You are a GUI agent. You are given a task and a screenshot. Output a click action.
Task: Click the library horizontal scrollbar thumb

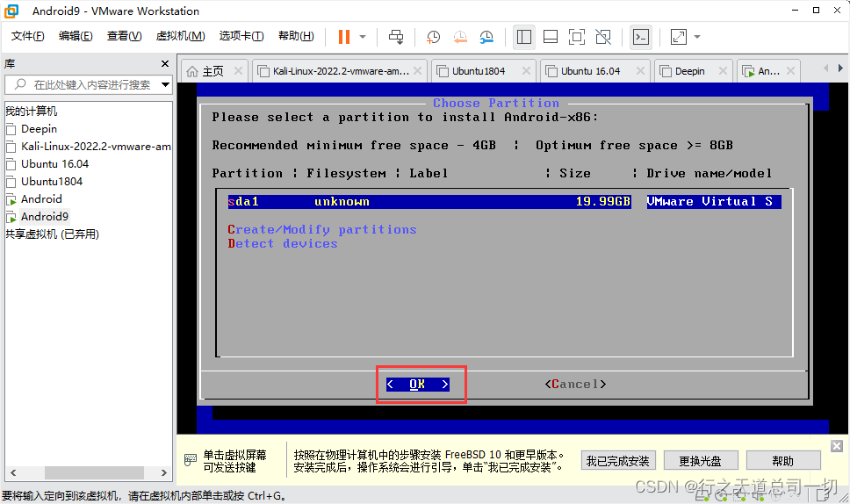pyautogui.click(x=94, y=472)
